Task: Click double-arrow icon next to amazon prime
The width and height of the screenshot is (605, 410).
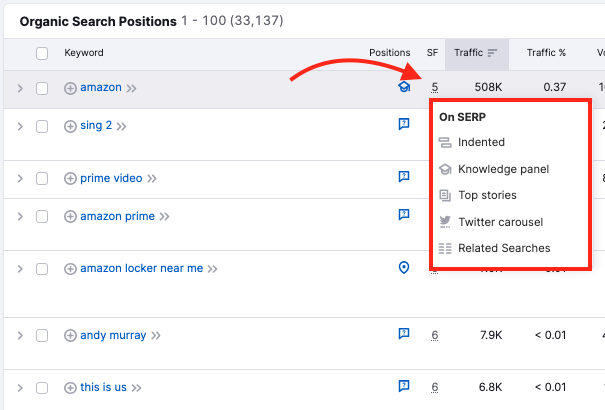Action: (164, 216)
